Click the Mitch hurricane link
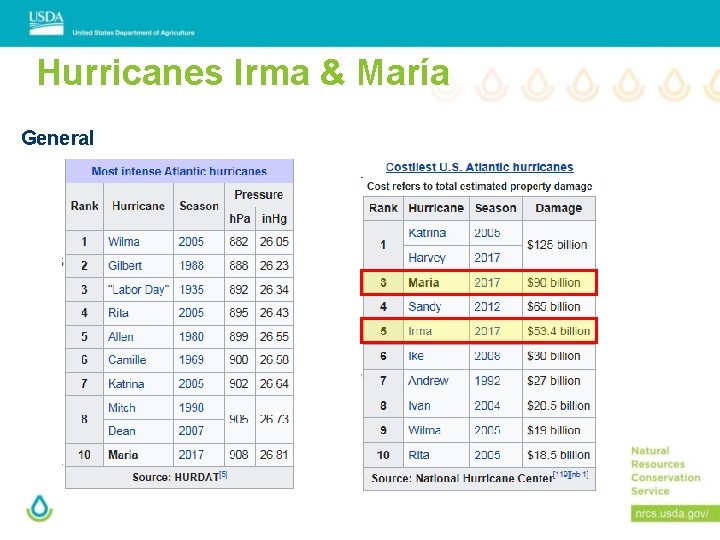Image resolution: width=720 pixels, height=540 pixels. click(122, 407)
